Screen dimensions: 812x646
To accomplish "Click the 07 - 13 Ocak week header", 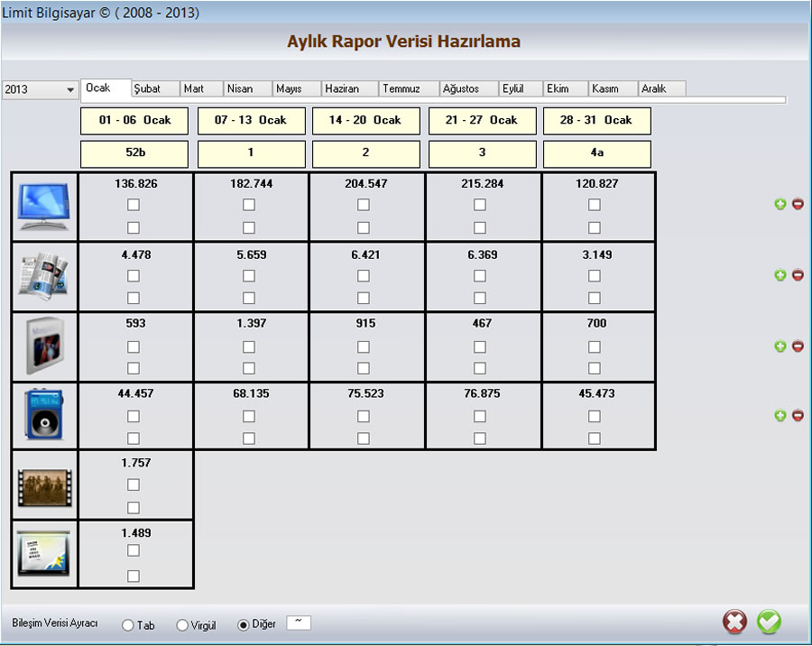I will pyautogui.click(x=251, y=121).
